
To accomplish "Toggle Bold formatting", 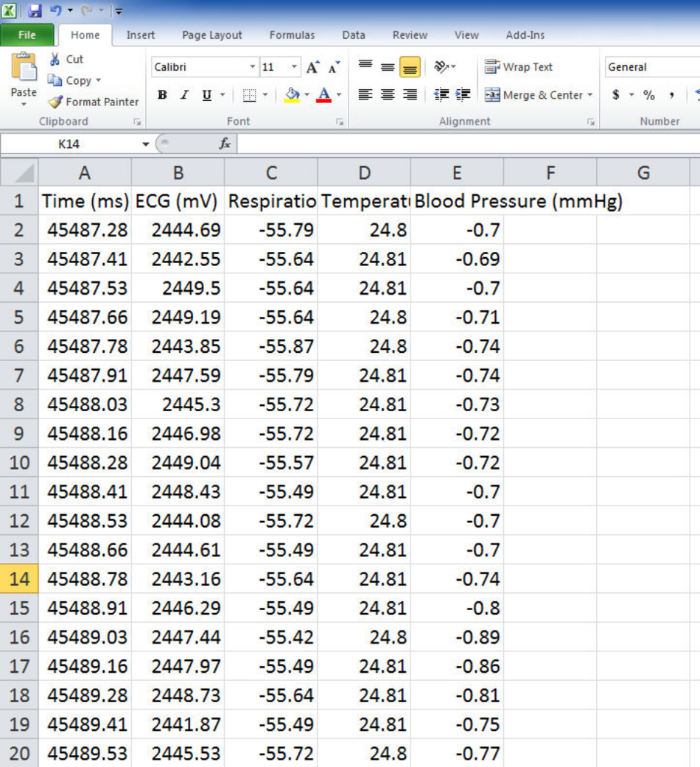I will pyautogui.click(x=162, y=95).
